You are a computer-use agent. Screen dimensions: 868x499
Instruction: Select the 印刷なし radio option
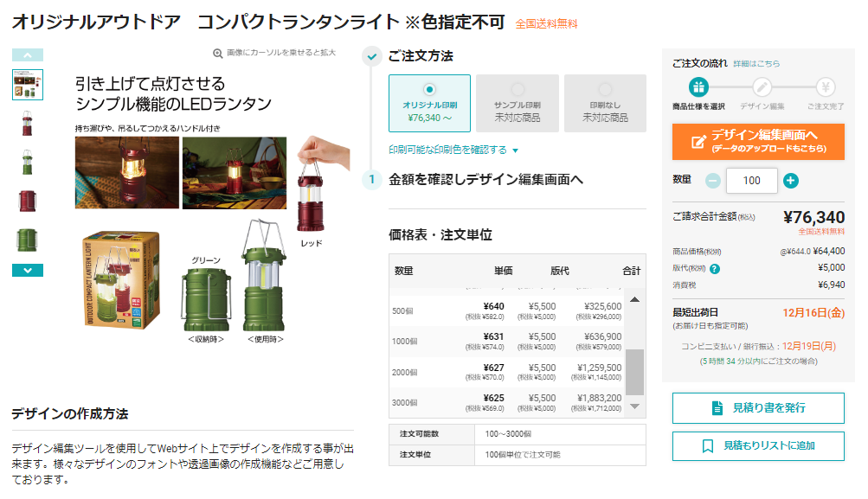pos(605,104)
